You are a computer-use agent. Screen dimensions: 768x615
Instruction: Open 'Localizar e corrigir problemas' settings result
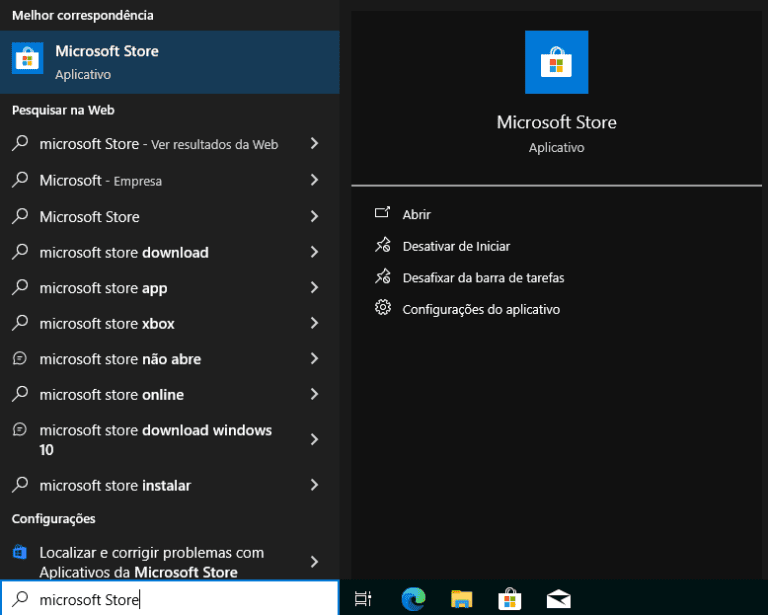pyautogui.click(x=150, y=562)
